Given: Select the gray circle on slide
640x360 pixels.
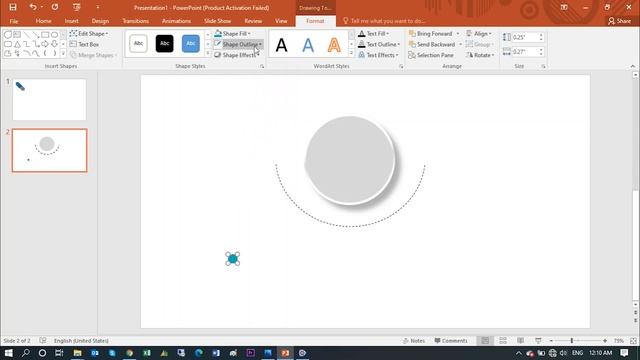Looking at the screenshot, I should (x=350, y=160).
